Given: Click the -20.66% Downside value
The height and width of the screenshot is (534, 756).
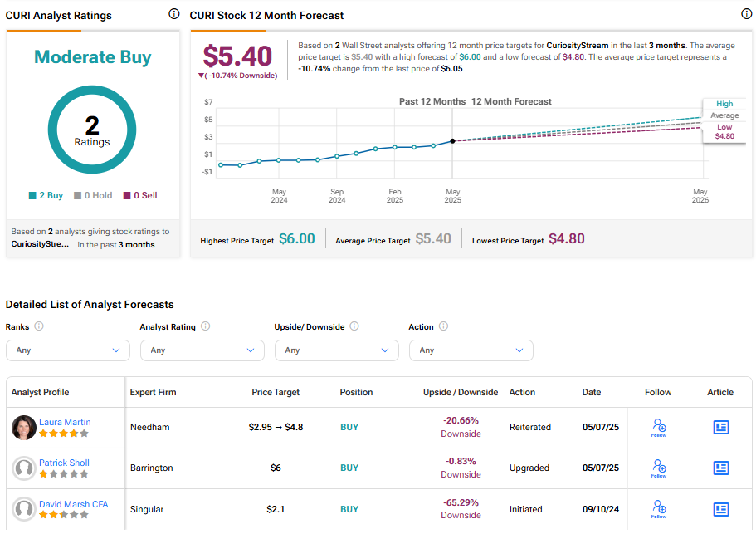Looking at the screenshot, I should (461, 427).
